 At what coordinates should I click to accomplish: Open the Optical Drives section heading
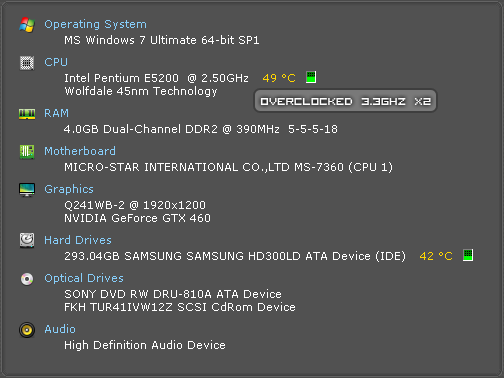[x=84, y=278]
